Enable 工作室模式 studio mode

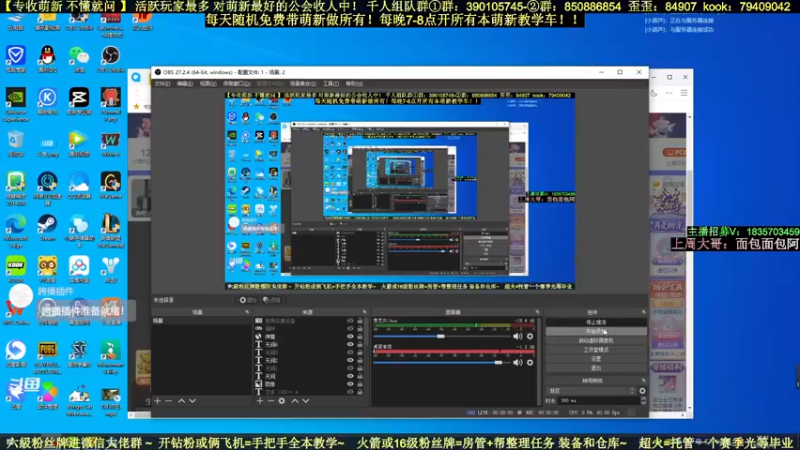coord(596,350)
